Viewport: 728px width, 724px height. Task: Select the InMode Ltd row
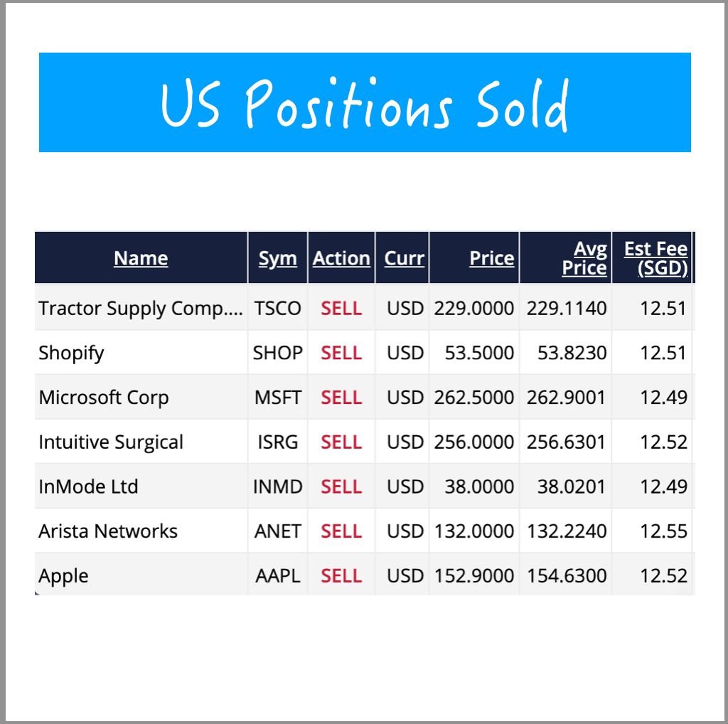click(x=88, y=487)
